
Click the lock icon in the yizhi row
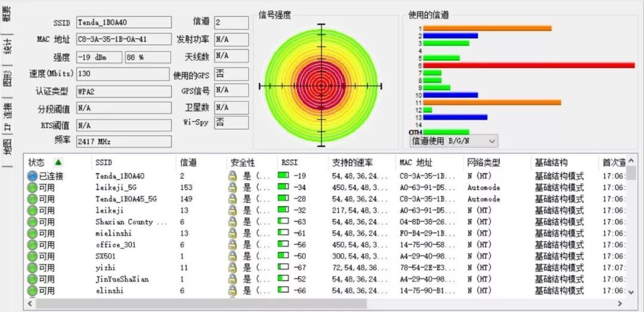click(233, 268)
